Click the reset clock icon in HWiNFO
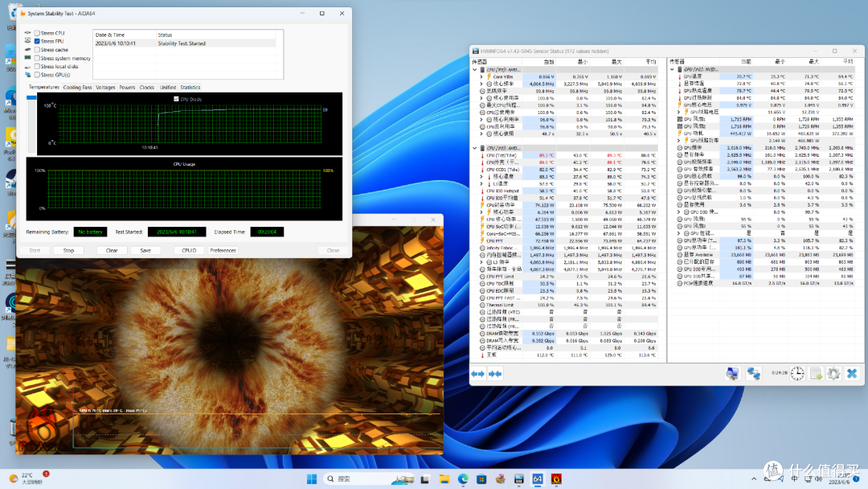868x489 pixels. pos(797,374)
